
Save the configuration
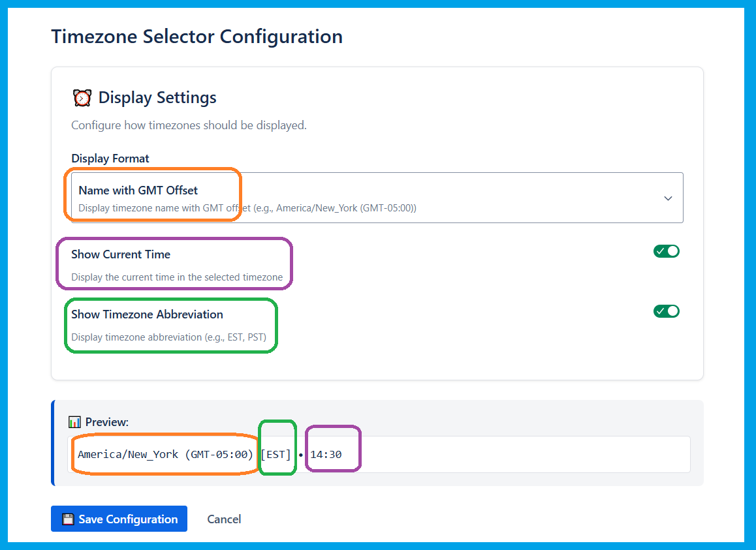pyautogui.click(x=119, y=519)
